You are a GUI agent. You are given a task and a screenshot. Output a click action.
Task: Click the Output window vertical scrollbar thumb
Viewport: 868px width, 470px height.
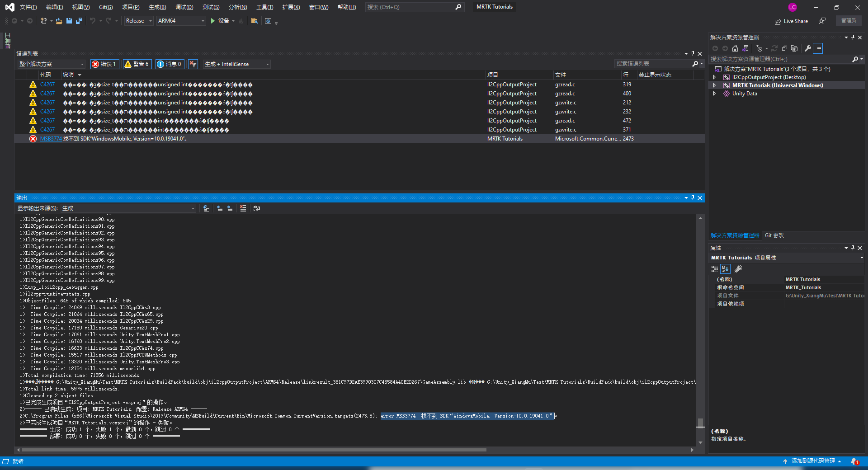(700, 423)
